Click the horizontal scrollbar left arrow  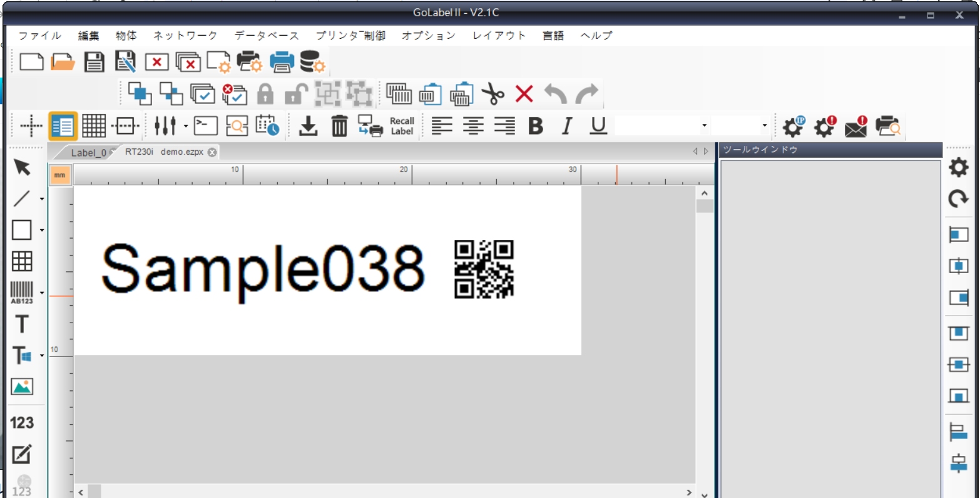[81, 492]
